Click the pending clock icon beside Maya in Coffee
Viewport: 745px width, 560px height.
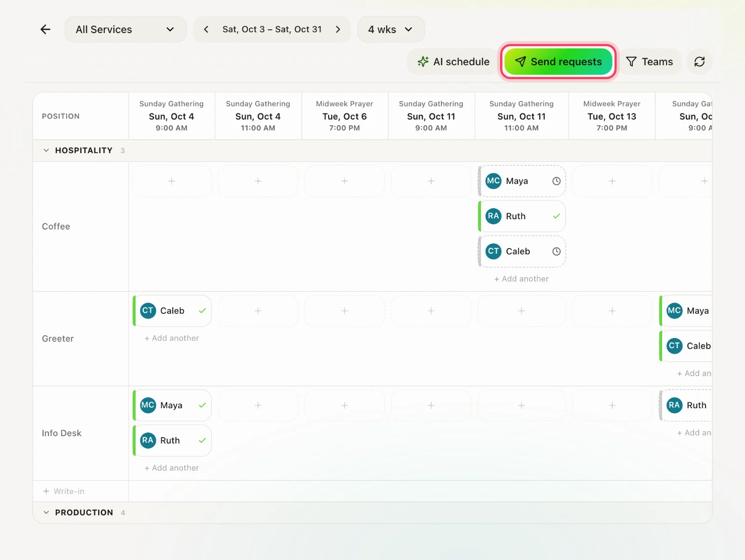(x=556, y=181)
